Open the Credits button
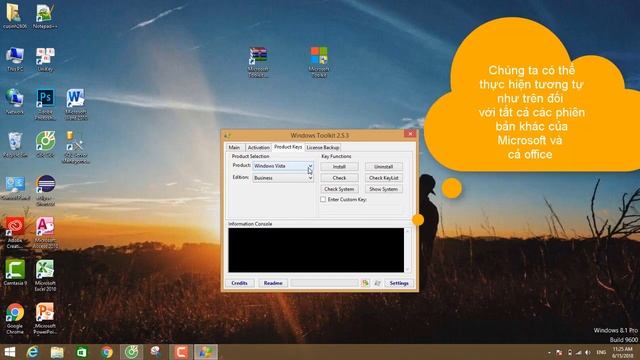 point(240,283)
